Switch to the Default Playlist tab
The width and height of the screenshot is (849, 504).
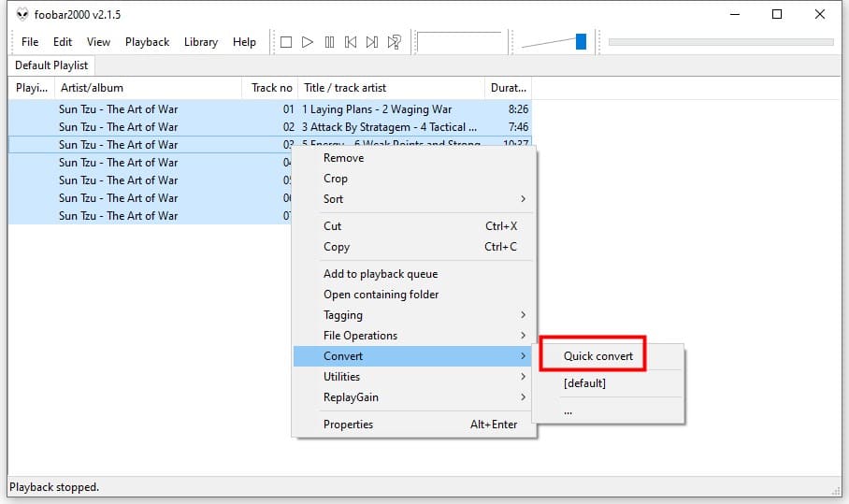pyautogui.click(x=50, y=65)
